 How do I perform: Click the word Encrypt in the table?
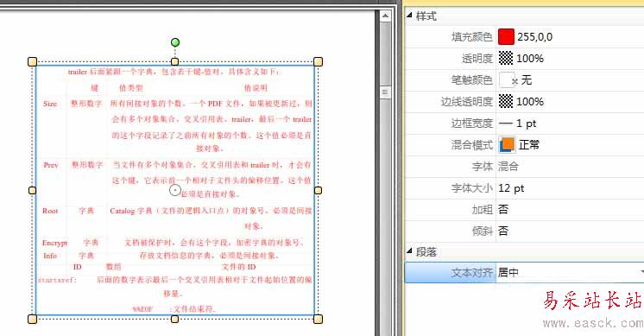54,244
